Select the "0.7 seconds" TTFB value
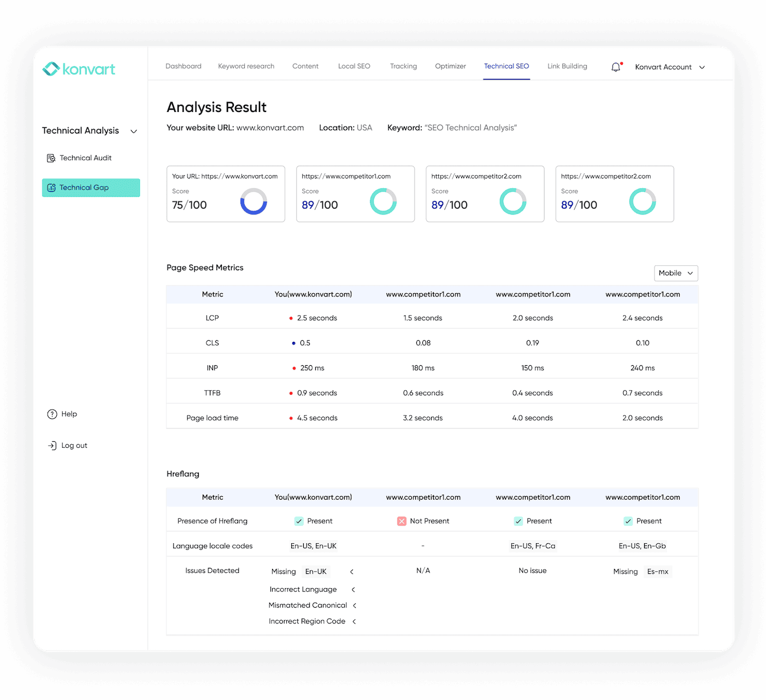Image resolution: width=766 pixels, height=700 pixels. click(643, 393)
